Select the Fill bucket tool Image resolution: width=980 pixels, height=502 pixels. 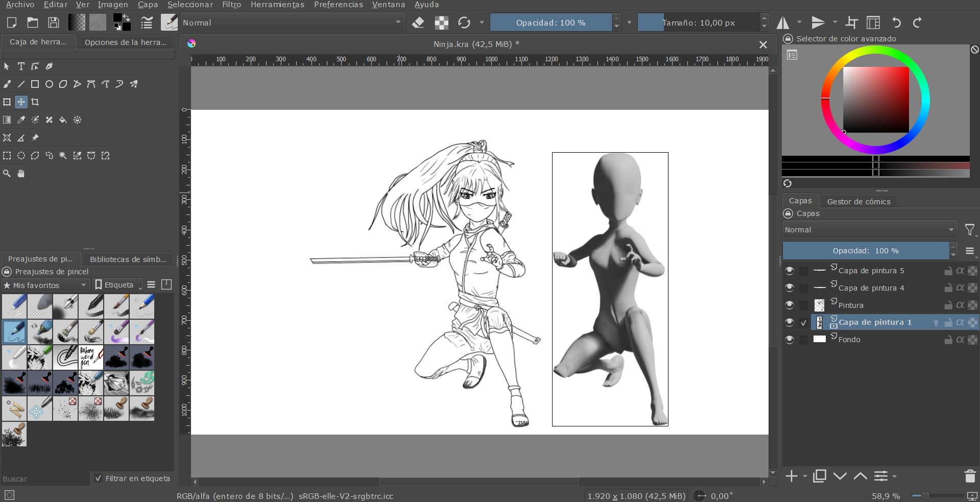(63, 120)
